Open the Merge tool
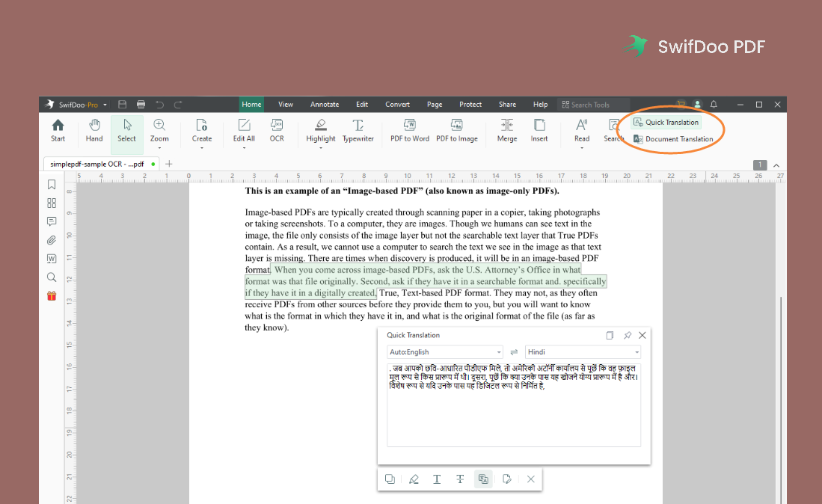This screenshot has height=504, width=822. [507, 130]
